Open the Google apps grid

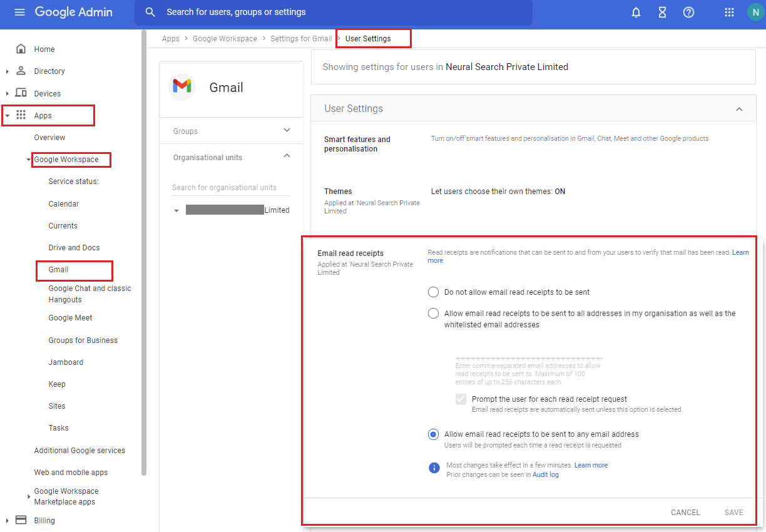pyautogui.click(x=729, y=13)
